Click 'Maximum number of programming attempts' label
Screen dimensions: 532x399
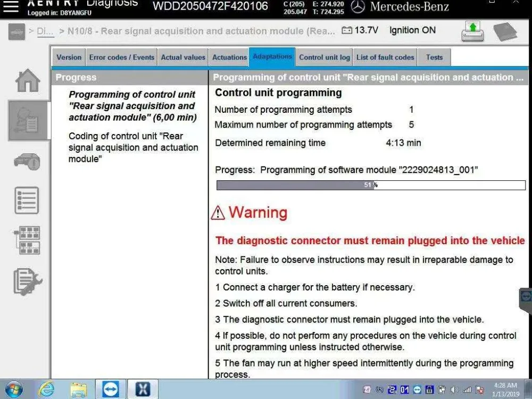[x=303, y=124]
